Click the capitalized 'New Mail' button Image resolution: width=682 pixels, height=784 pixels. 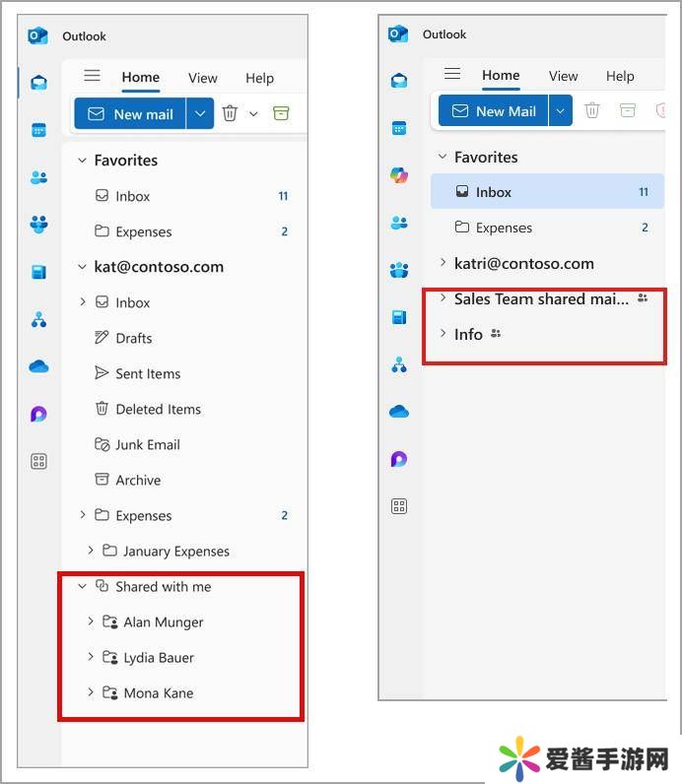point(493,111)
